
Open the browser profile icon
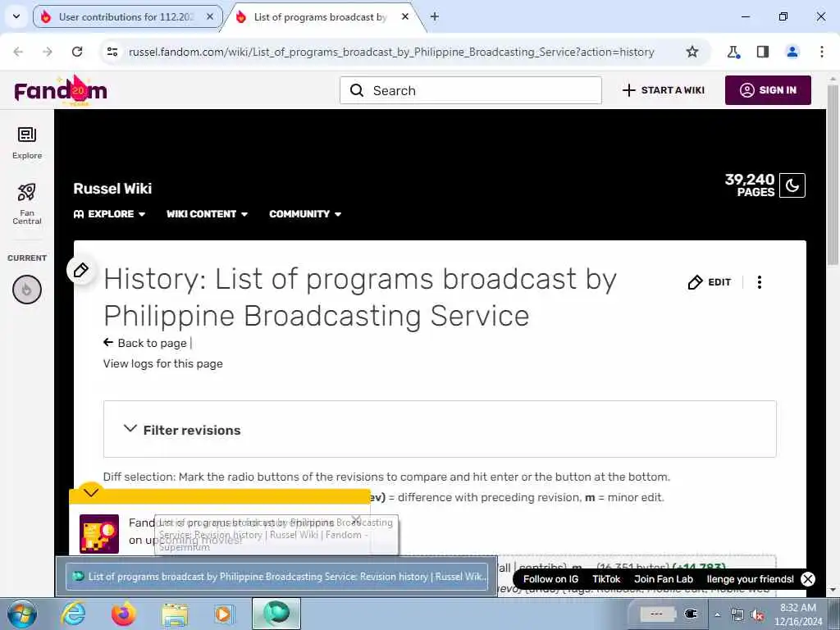(792, 52)
